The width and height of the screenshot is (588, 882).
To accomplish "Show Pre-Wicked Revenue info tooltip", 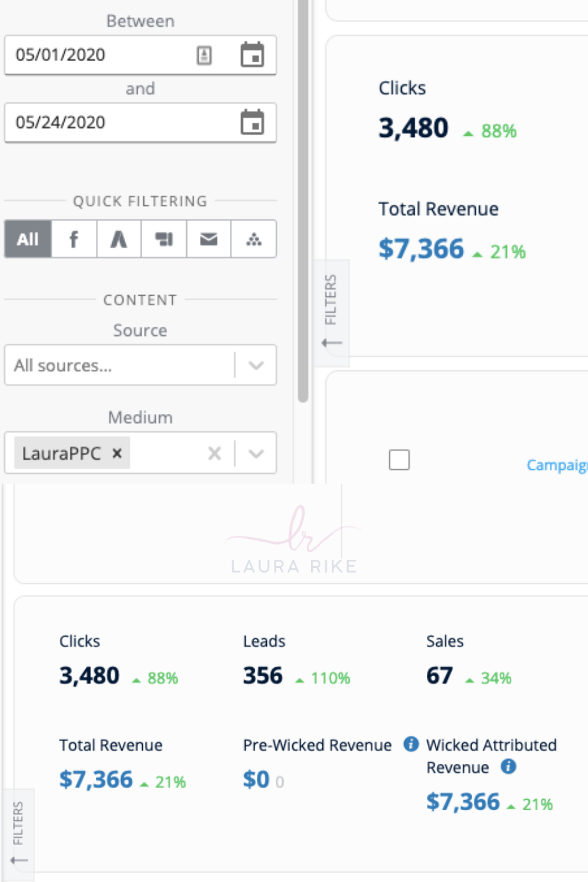I will [x=411, y=744].
